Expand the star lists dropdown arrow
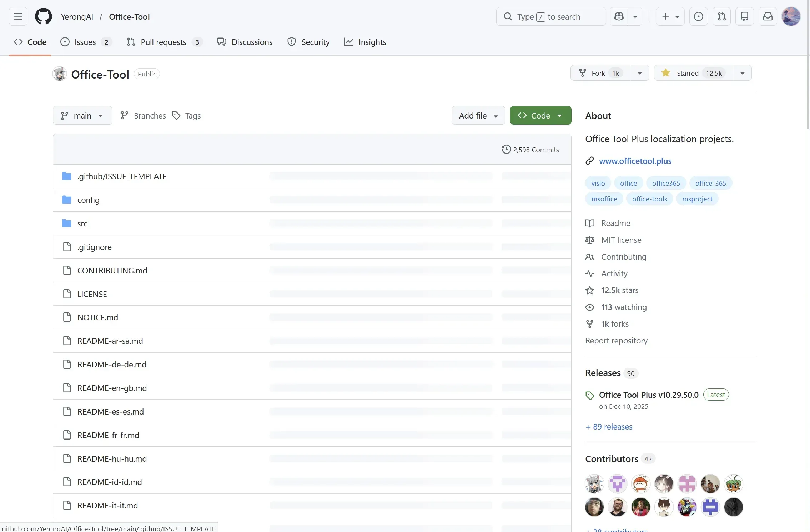The width and height of the screenshot is (810, 532). coord(743,73)
